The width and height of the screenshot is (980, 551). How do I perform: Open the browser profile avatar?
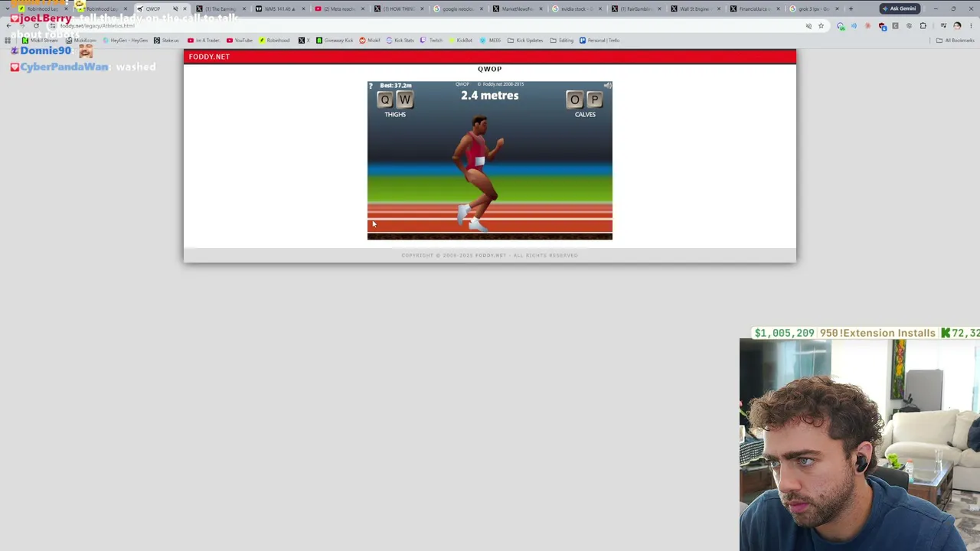[x=957, y=26]
